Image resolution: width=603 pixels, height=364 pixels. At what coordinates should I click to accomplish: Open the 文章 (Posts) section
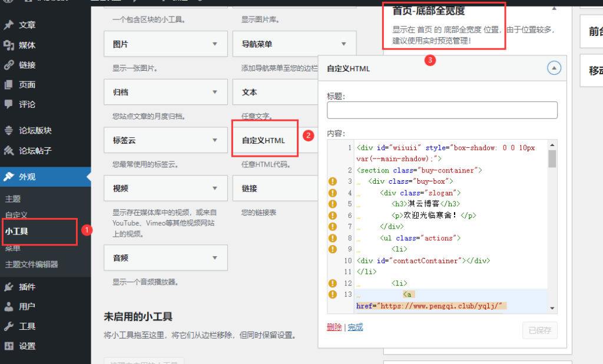(24, 25)
